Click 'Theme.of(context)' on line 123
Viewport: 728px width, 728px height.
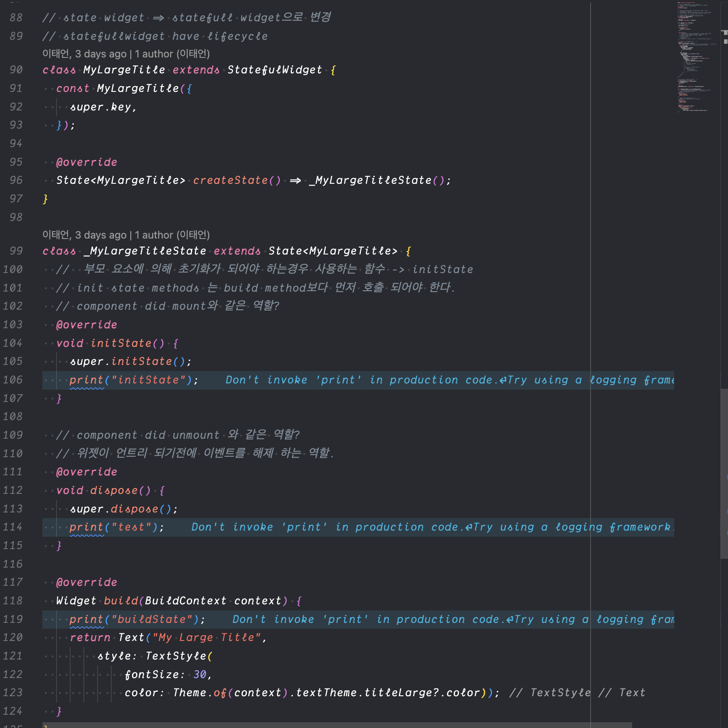[230, 693]
